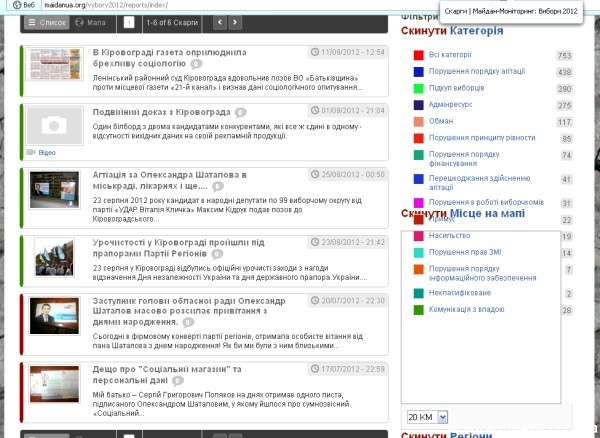The width and height of the screenshot is (600, 438).
Task: Open report Дещо про Соціальний магазин
Action: pyautogui.click(x=167, y=375)
